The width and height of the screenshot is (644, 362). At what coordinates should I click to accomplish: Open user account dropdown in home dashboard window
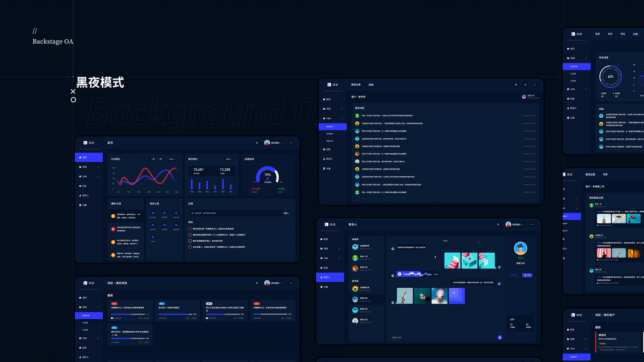pyautogui.click(x=273, y=143)
